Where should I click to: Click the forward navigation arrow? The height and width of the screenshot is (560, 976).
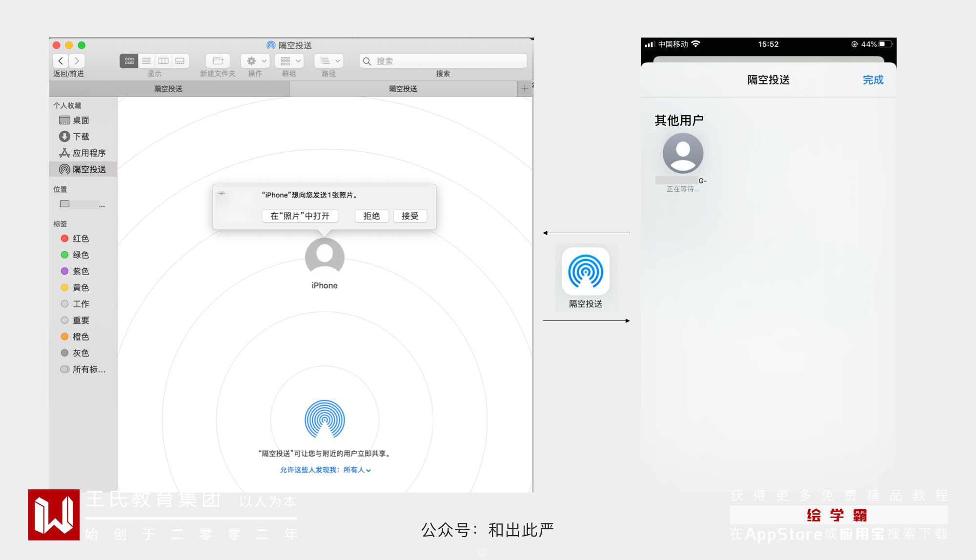point(77,61)
